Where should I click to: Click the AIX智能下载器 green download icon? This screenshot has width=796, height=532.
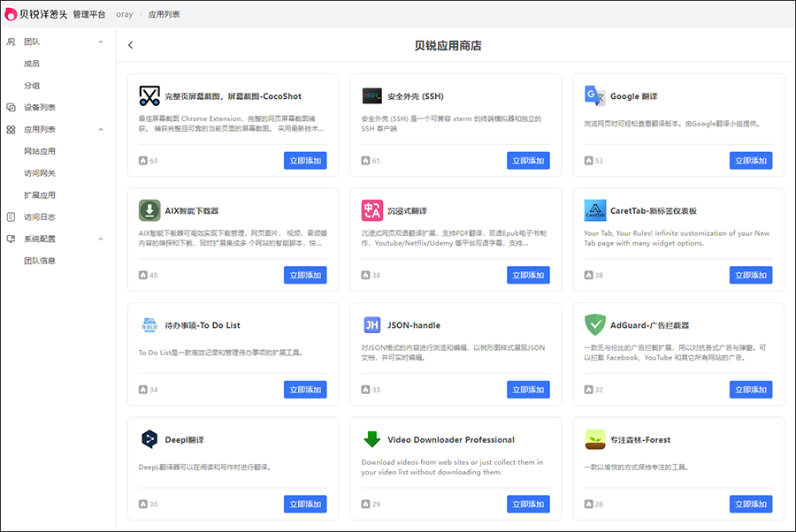(x=149, y=209)
